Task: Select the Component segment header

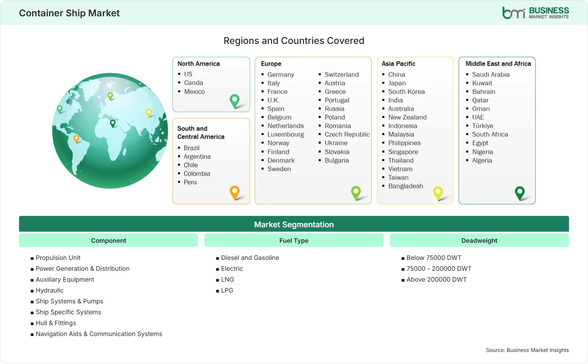Action: [108, 240]
